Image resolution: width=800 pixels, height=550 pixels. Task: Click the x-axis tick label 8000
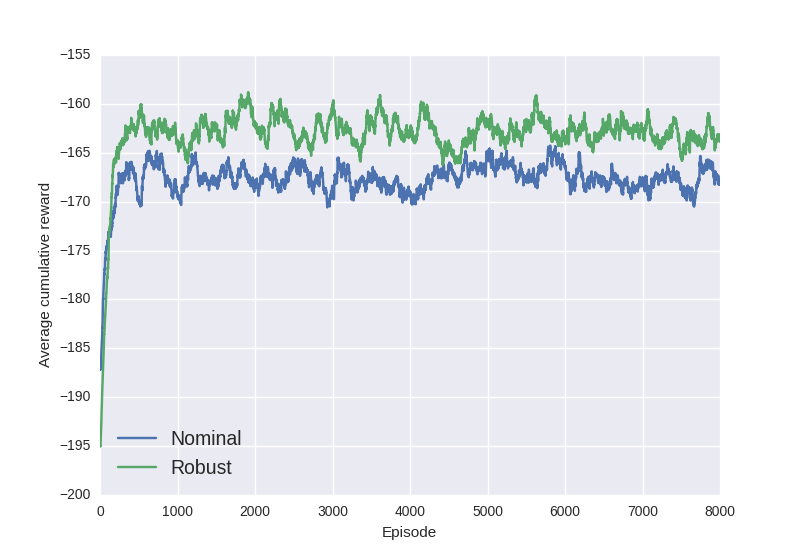720,511
